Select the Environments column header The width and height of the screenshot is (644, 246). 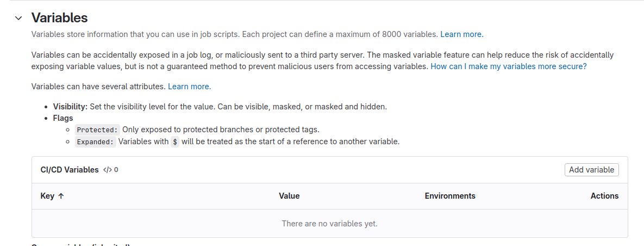(450, 196)
